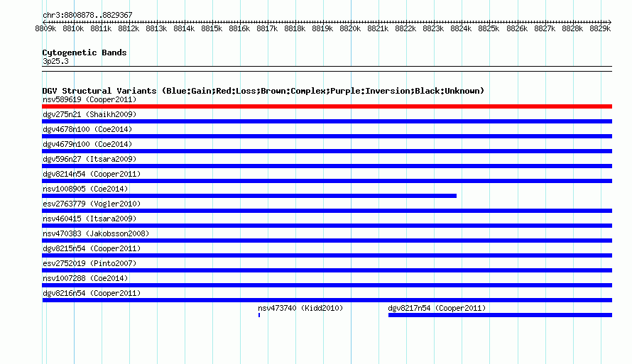This screenshot has height=364, width=632.
Task: Click the blue bar under dgv8214n54
Action: (327, 181)
